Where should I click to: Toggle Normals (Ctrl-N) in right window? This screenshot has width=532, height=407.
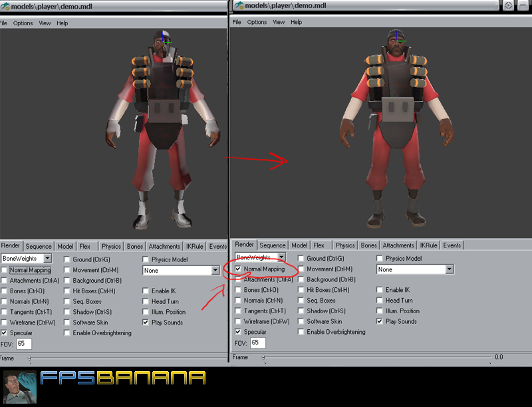[238, 300]
